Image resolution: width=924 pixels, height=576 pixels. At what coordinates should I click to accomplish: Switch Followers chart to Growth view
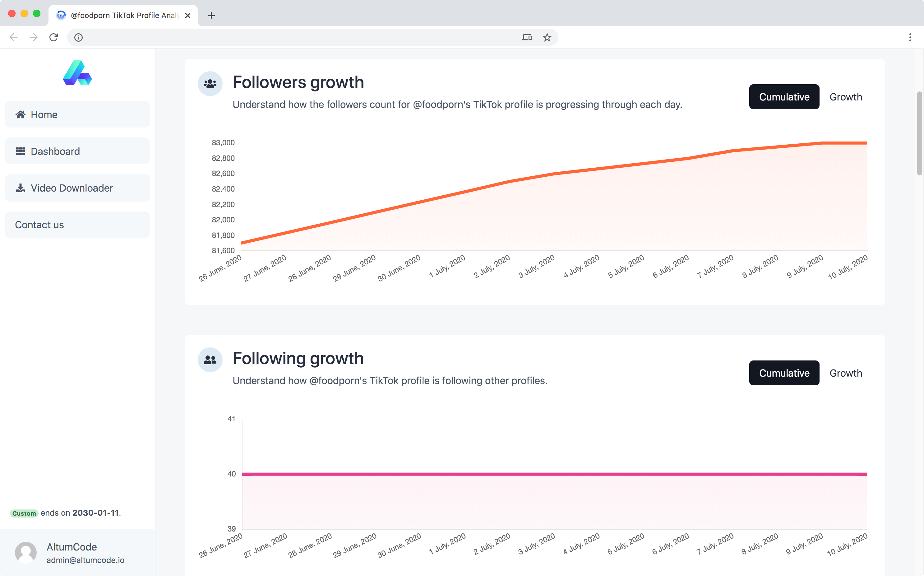[x=846, y=97]
